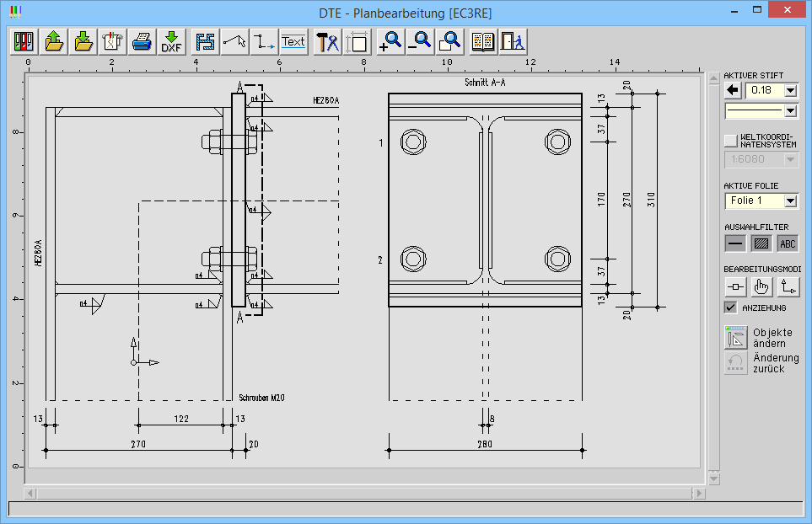
Task: Select the hand editing mode
Action: (x=761, y=286)
